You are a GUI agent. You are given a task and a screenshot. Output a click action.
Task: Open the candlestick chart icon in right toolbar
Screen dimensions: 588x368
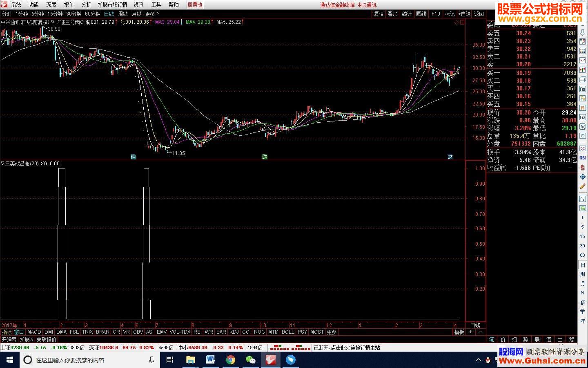583,70
